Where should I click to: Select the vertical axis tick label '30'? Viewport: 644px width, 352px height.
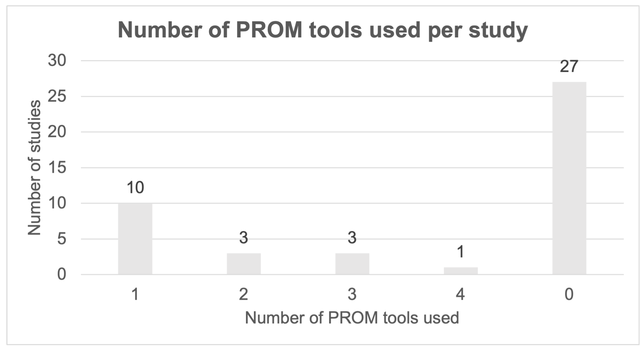(57, 60)
